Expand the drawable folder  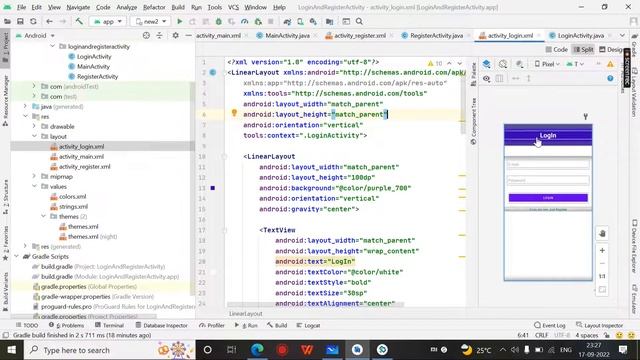[x=34, y=127]
